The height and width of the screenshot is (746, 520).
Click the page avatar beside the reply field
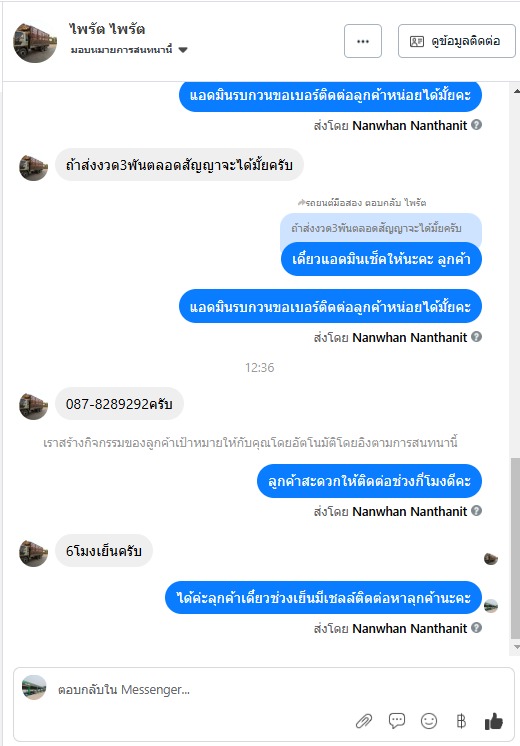coord(34,687)
